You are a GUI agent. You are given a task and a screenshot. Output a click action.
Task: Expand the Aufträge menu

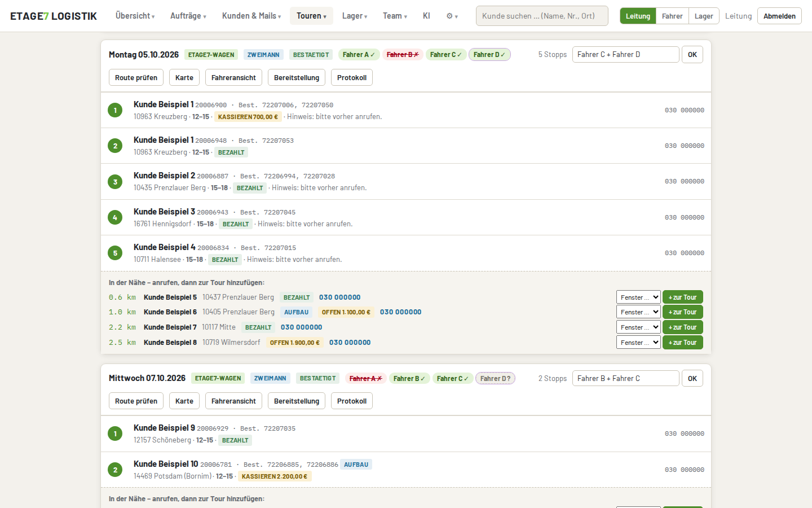pos(188,16)
